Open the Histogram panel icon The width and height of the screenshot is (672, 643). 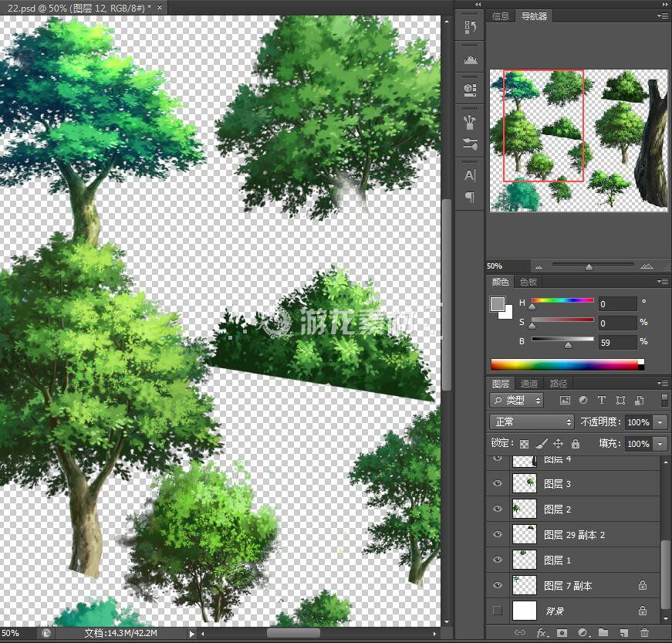tap(470, 59)
